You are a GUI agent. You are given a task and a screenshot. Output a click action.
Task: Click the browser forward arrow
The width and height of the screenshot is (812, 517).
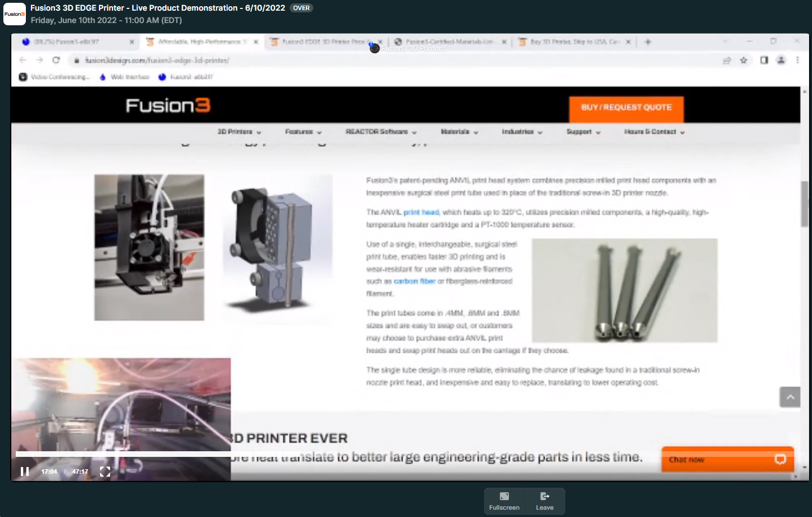click(39, 60)
